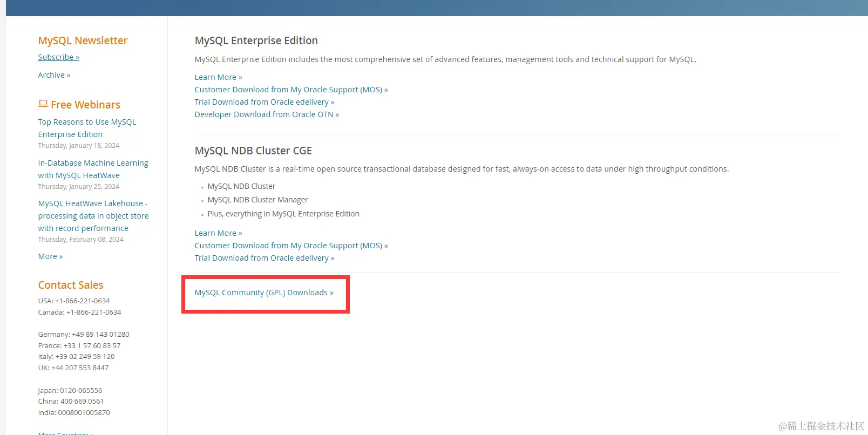The image size is (868, 435).
Task: Click the More webinars link
Action: 50,256
